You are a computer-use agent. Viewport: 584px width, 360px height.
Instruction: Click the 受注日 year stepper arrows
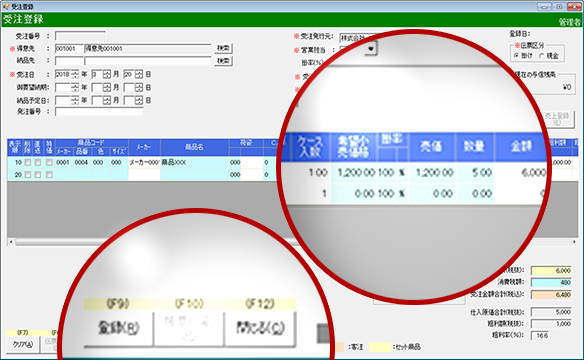75,74
